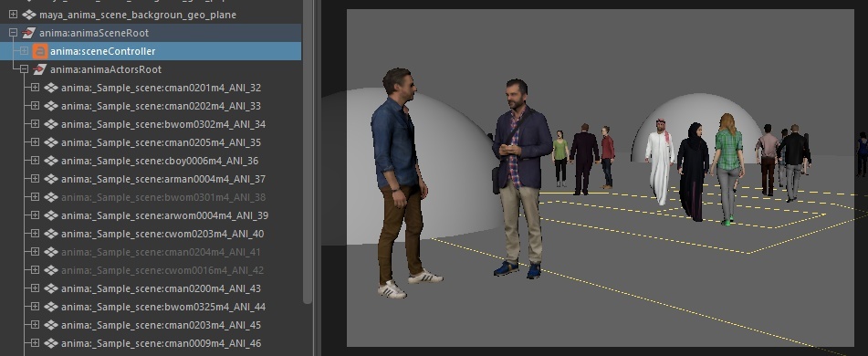Select the hidden bwom0301m4_ANI_38 actor

pyautogui.click(x=163, y=197)
